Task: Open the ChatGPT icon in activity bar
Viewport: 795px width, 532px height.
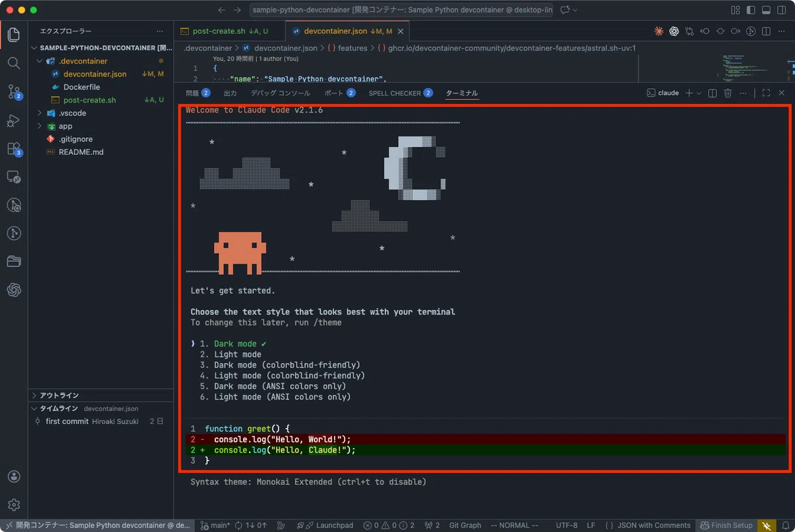Action: 14,290
